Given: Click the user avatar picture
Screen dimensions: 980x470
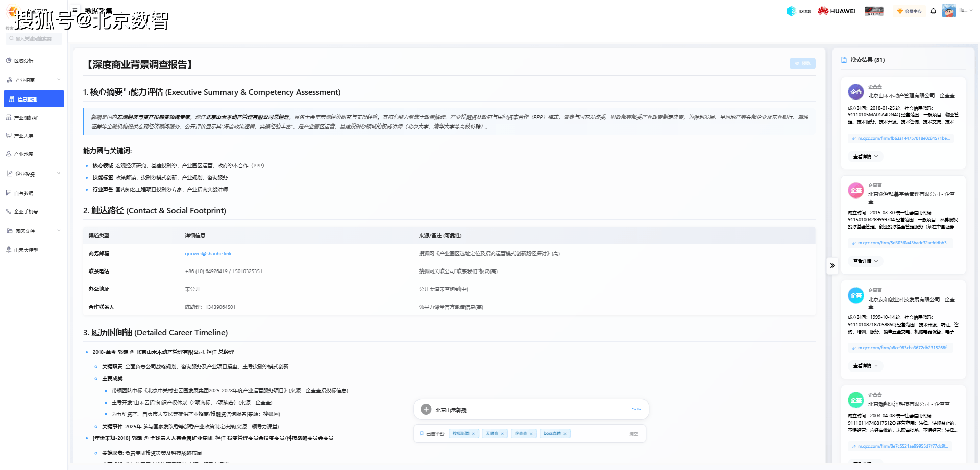Looking at the screenshot, I should (x=949, y=11).
